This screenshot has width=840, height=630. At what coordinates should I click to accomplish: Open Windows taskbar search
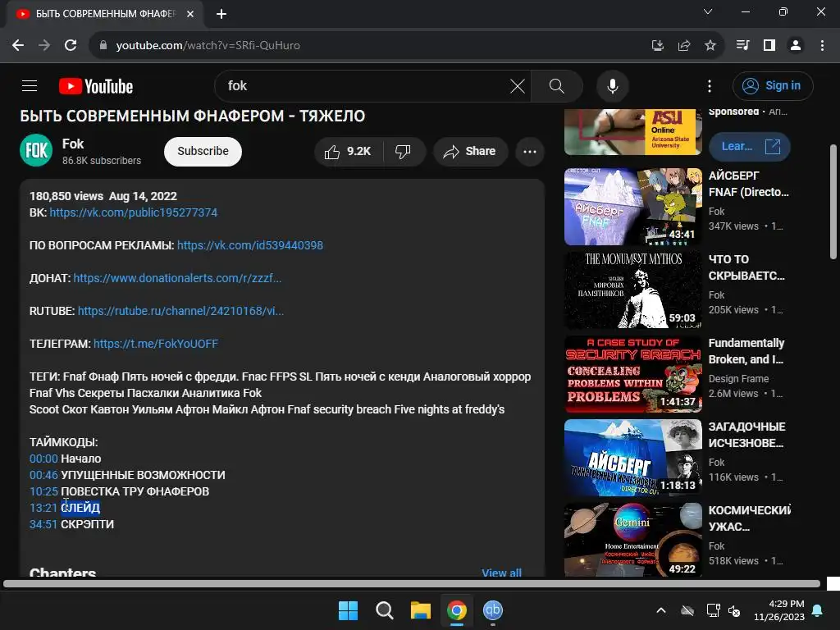tap(384, 610)
